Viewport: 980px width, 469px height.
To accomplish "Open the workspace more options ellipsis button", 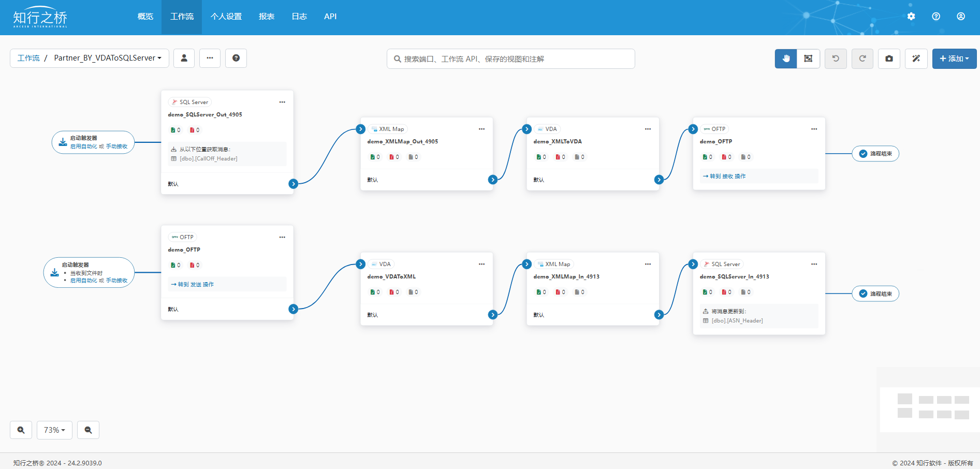I will [210, 58].
